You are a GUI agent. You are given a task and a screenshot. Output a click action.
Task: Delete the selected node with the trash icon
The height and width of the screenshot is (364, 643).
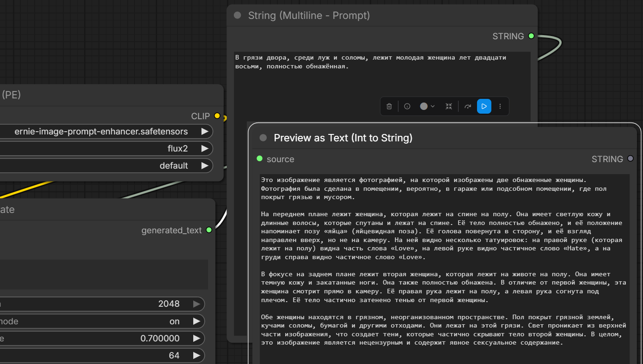(389, 106)
